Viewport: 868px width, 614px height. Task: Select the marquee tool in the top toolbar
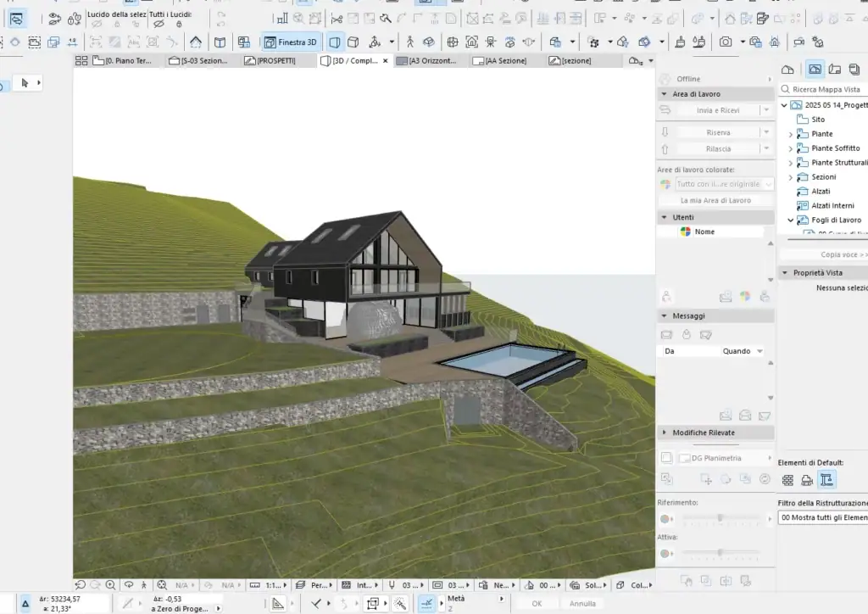coord(35,42)
